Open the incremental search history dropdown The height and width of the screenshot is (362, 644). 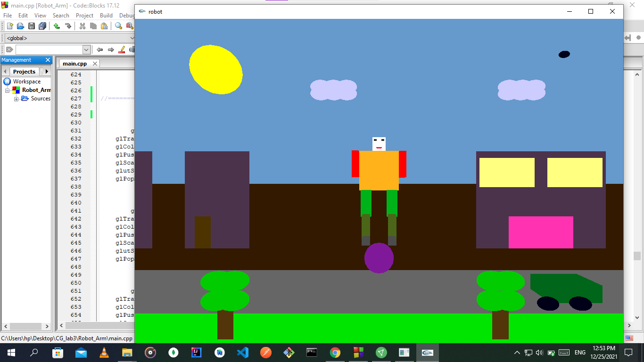(87, 49)
